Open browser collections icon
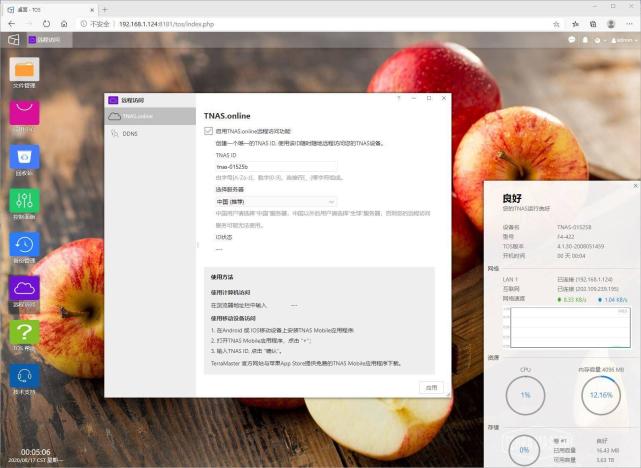641x468 pixels. pos(593,24)
